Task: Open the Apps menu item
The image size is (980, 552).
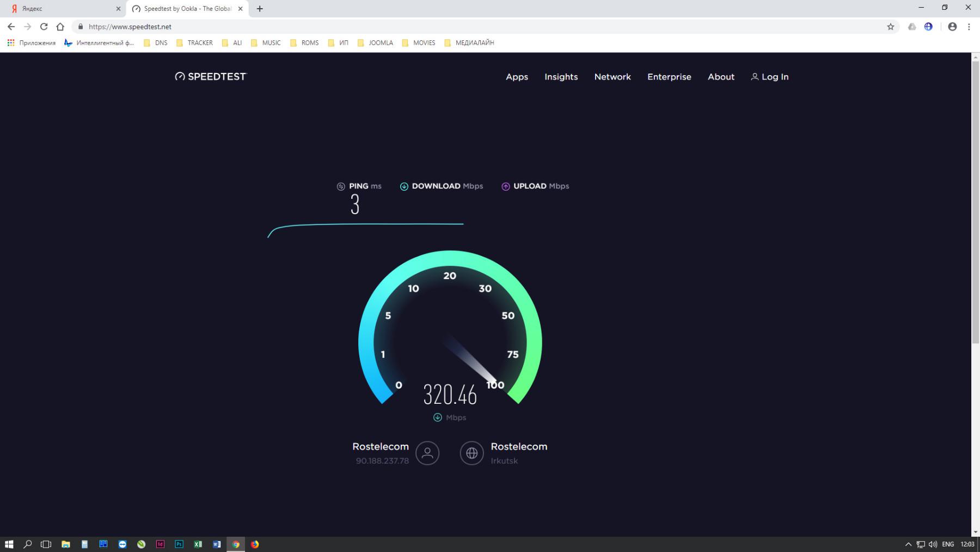Action: (x=517, y=77)
